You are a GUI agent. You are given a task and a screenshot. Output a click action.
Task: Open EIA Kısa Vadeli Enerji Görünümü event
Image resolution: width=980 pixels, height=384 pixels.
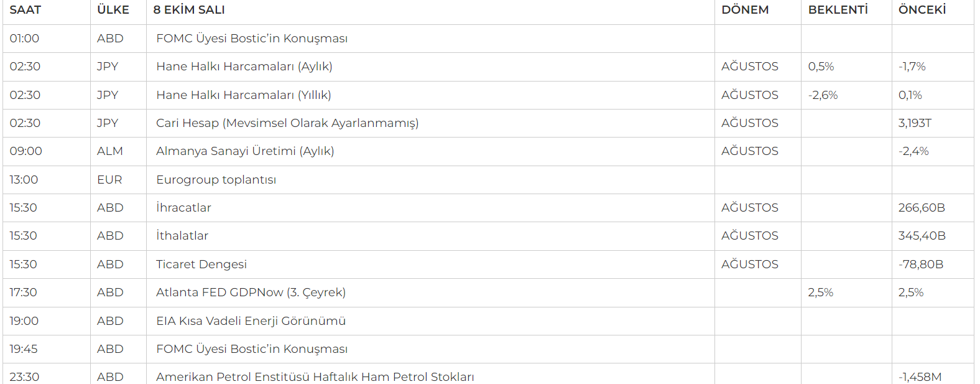point(251,321)
